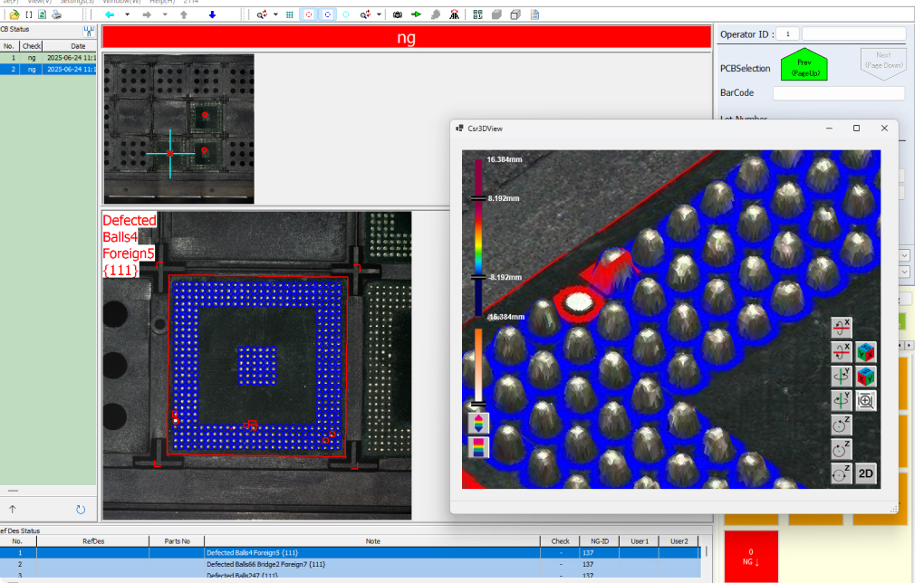Click the BarCode input field
924x583 pixels.
pos(838,93)
